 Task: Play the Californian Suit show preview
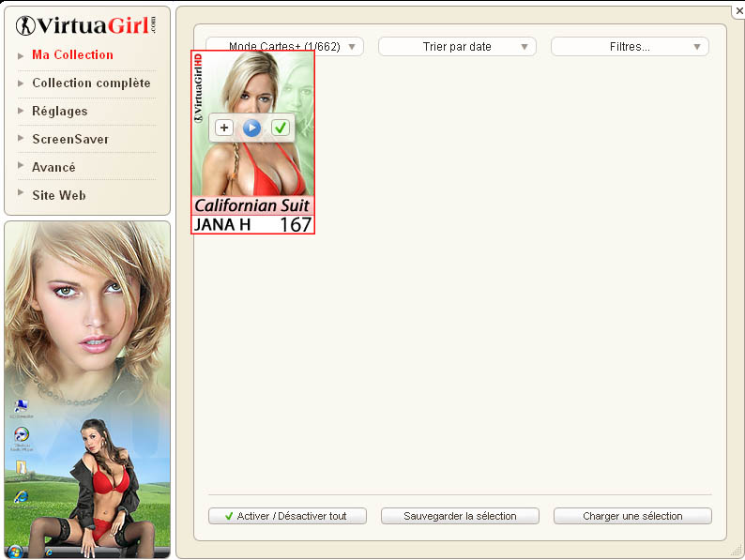251,128
